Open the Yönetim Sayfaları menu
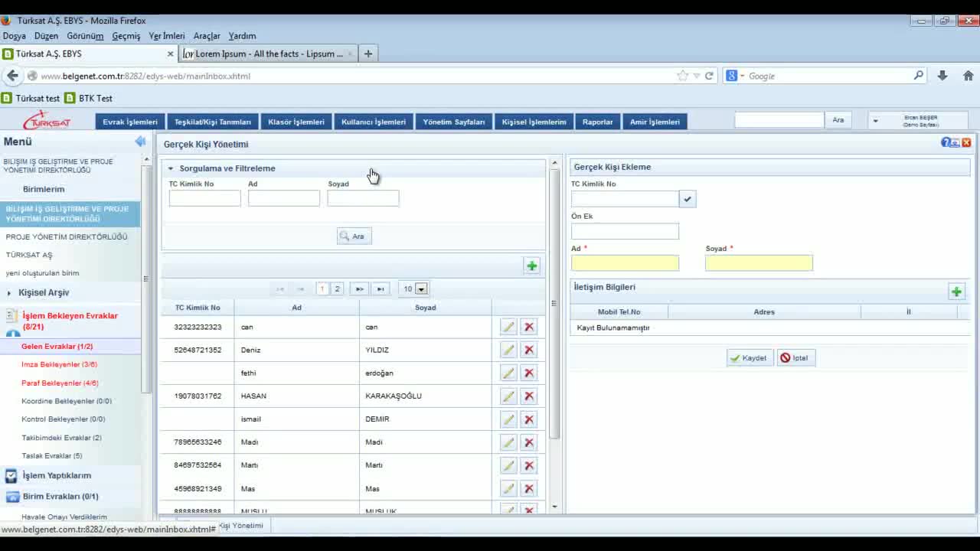Viewport: 980px width, 551px height. pos(453,122)
